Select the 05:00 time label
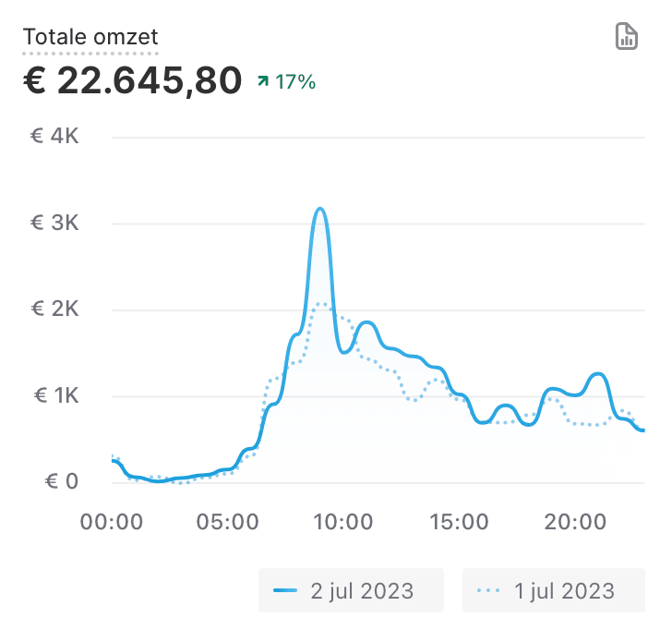 click(227, 522)
